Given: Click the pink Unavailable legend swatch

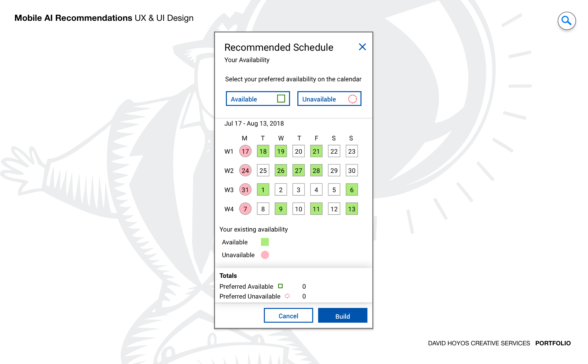Looking at the screenshot, I should (x=265, y=255).
